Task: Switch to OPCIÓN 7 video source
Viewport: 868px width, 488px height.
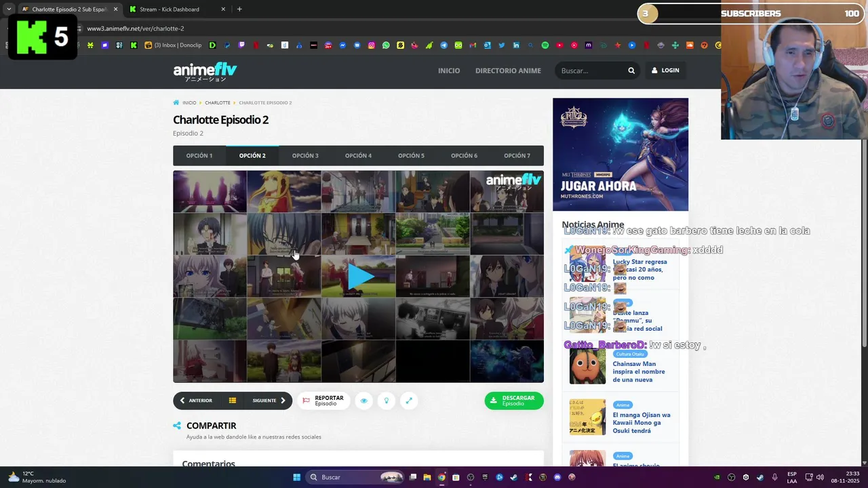Action: 517,155
